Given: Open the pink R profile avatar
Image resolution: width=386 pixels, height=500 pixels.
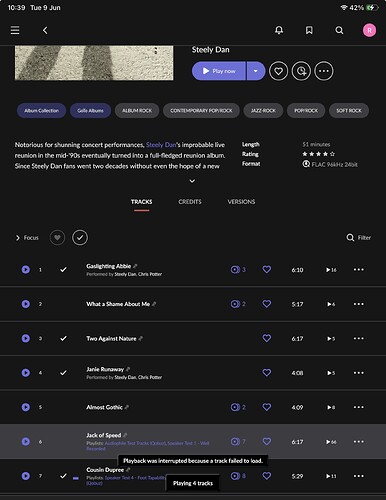Looking at the screenshot, I should pyautogui.click(x=369, y=30).
